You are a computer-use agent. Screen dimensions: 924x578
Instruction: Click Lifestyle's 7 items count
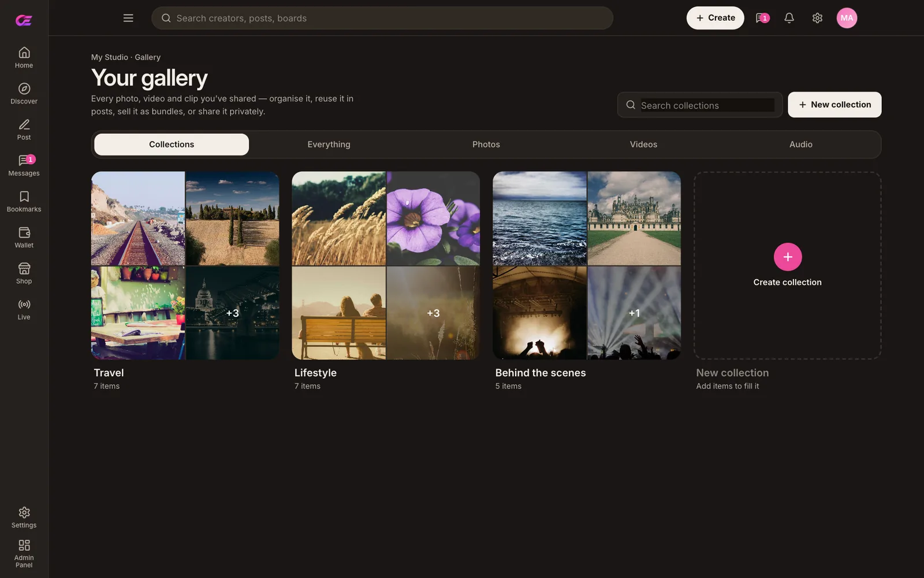coord(307,386)
